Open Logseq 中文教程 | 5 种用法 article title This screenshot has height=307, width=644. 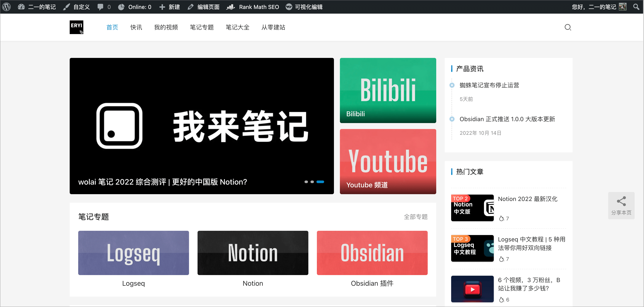pos(531,244)
